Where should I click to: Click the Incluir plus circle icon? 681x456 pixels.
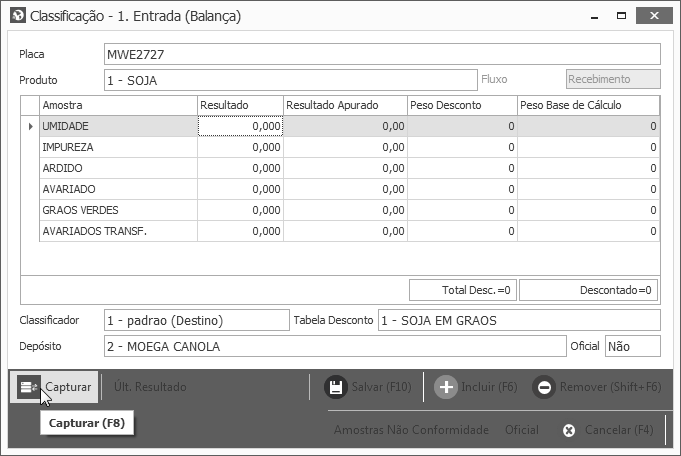point(446,387)
